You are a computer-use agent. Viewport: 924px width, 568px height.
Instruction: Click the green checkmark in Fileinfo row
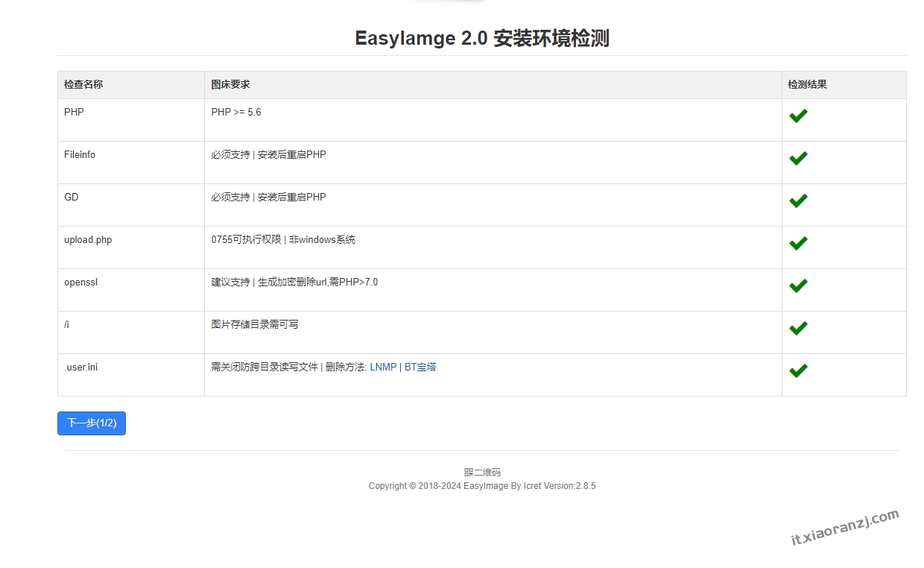point(798,158)
